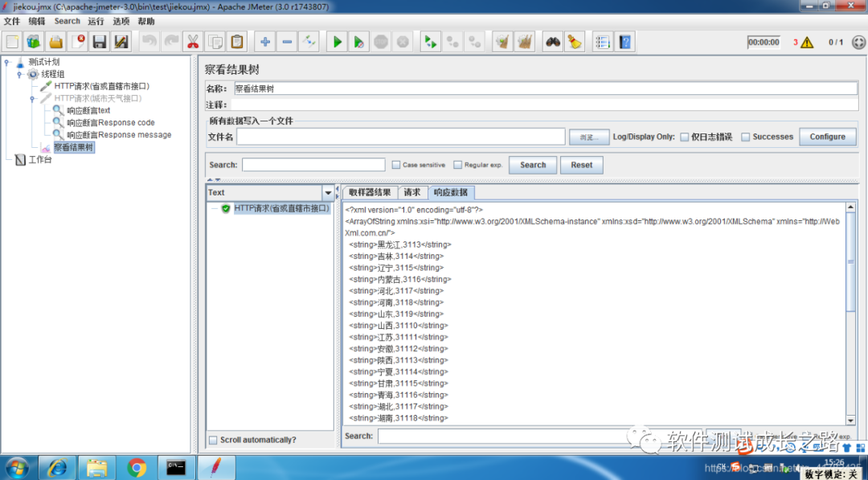Start remote engines with the toolbar icon
This screenshot has height=480, width=868.
431,42
